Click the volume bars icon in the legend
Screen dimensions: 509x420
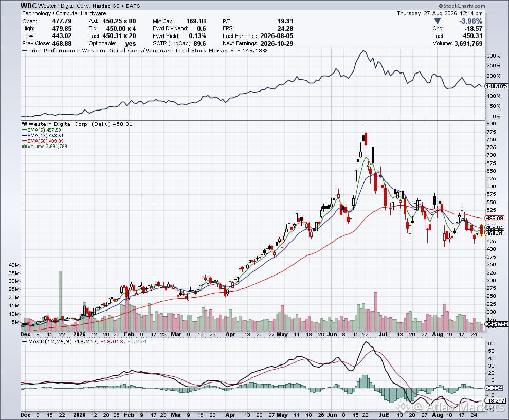pos(24,147)
